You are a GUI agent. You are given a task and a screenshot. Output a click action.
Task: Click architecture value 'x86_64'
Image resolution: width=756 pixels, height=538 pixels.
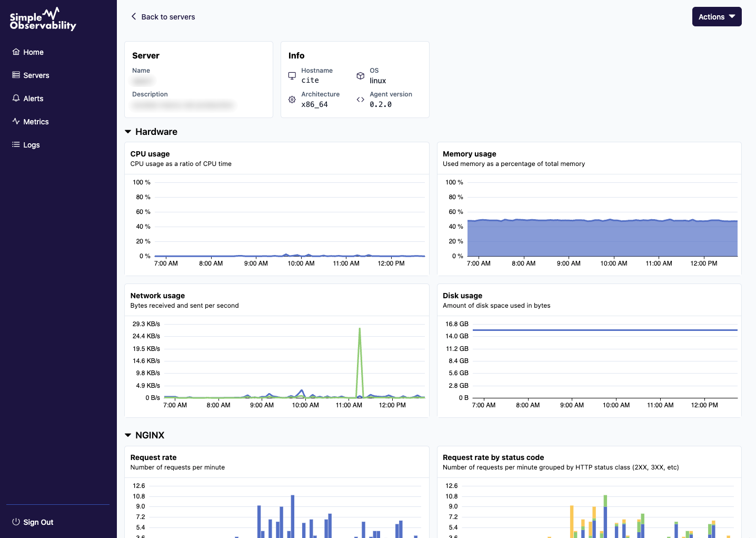314,104
